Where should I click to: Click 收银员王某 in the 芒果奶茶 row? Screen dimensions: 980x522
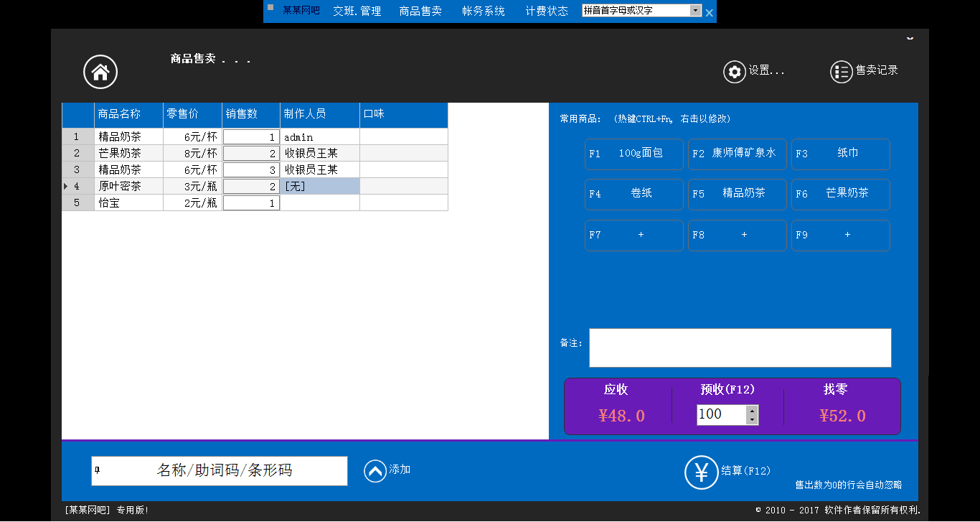(x=320, y=153)
